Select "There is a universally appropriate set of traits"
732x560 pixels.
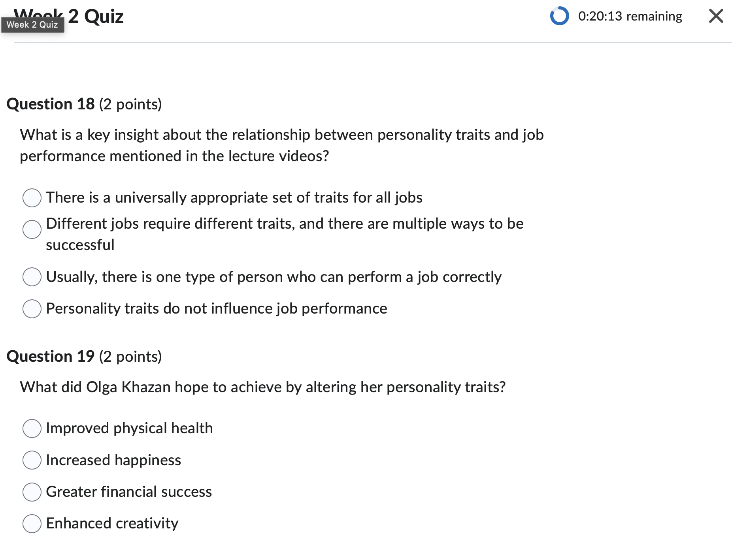pyautogui.click(x=32, y=198)
